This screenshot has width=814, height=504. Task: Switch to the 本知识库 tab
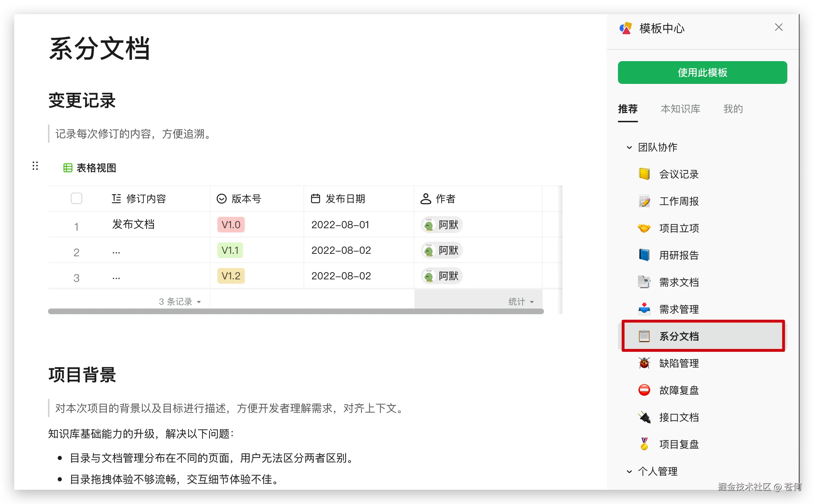680,109
